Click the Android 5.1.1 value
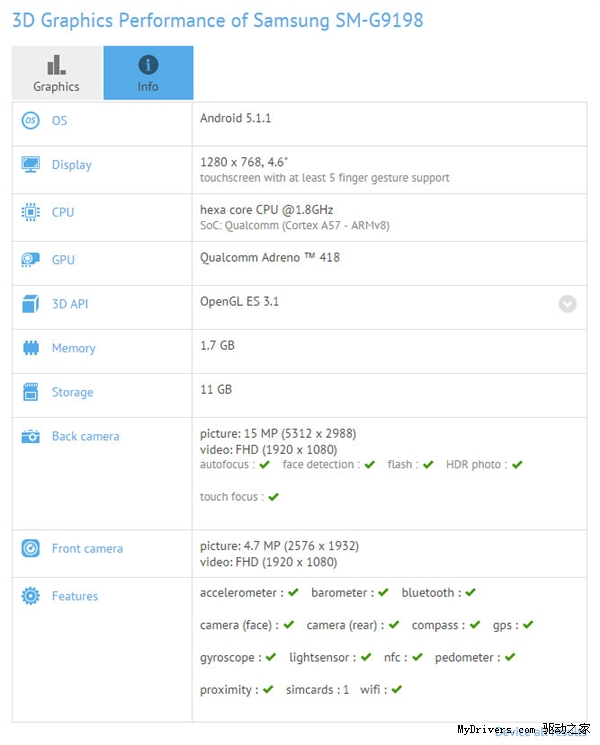The width and height of the screenshot is (600, 745). click(x=236, y=118)
